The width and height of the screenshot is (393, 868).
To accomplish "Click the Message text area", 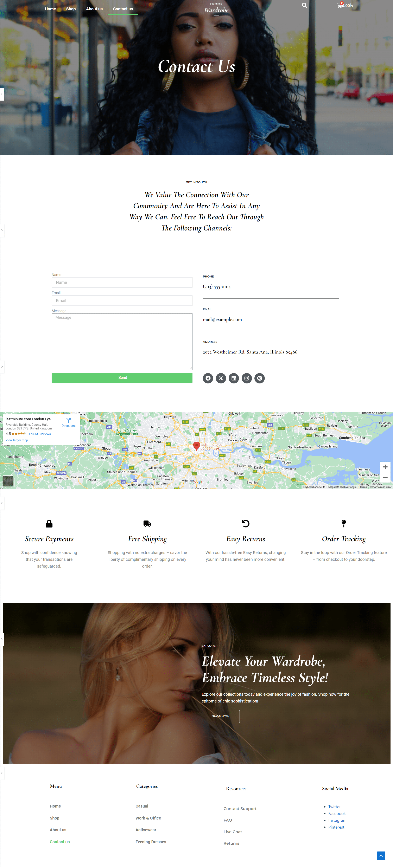I will click(122, 342).
